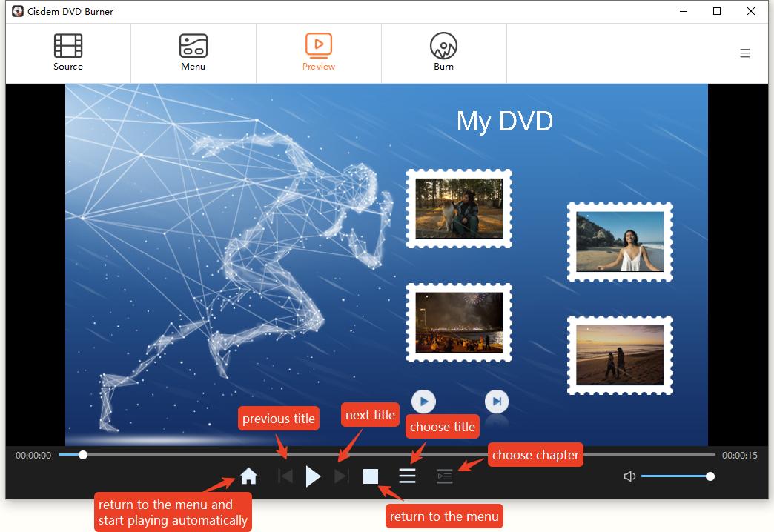
Task: Stop playback and return to the menu
Action: pos(371,476)
